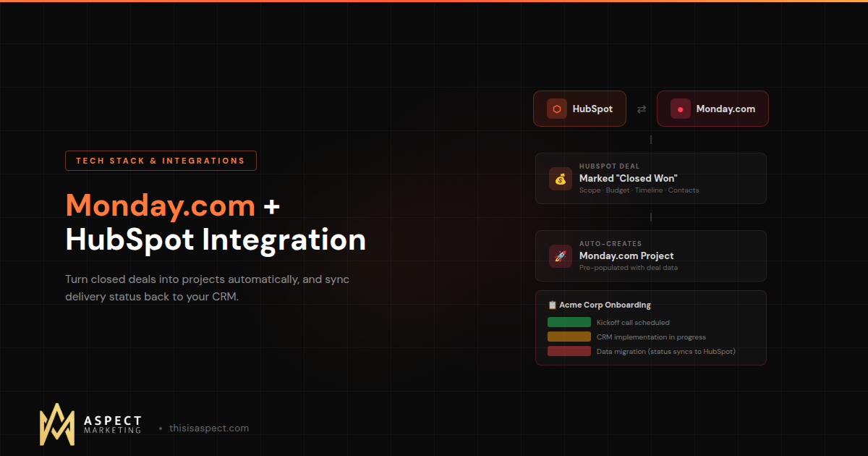
Task: Select the HubSpot pill button
Action: click(x=579, y=109)
